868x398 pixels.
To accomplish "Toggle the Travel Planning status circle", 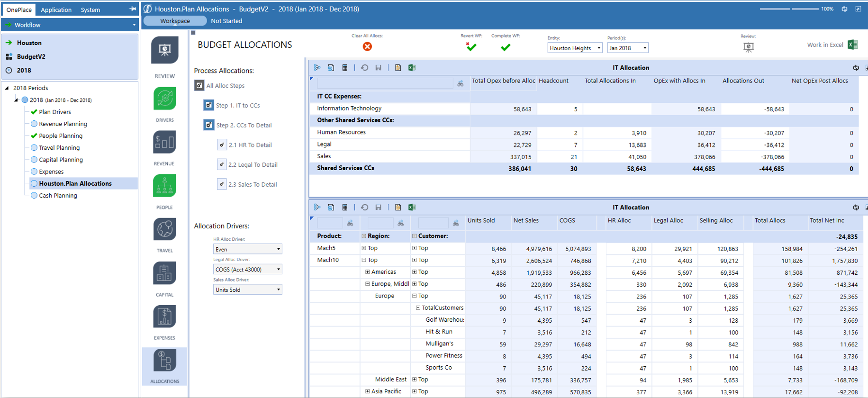I will pos(34,147).
